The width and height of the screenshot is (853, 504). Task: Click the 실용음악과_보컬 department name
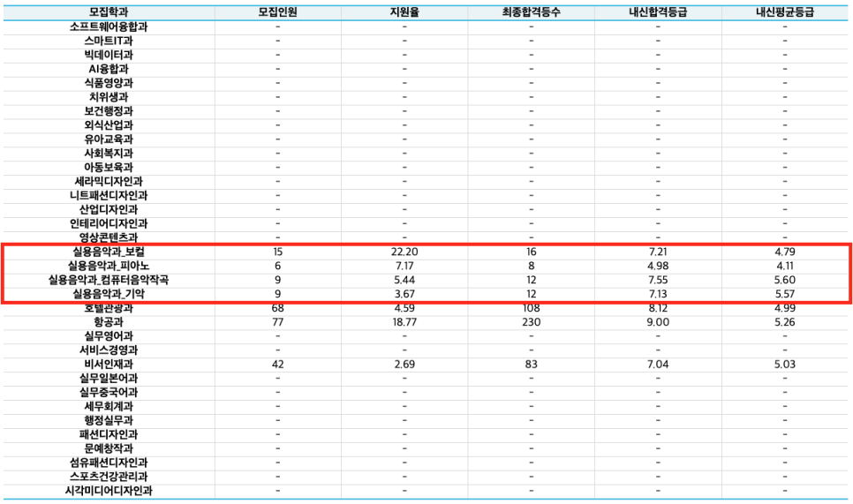tap(109, 252)
